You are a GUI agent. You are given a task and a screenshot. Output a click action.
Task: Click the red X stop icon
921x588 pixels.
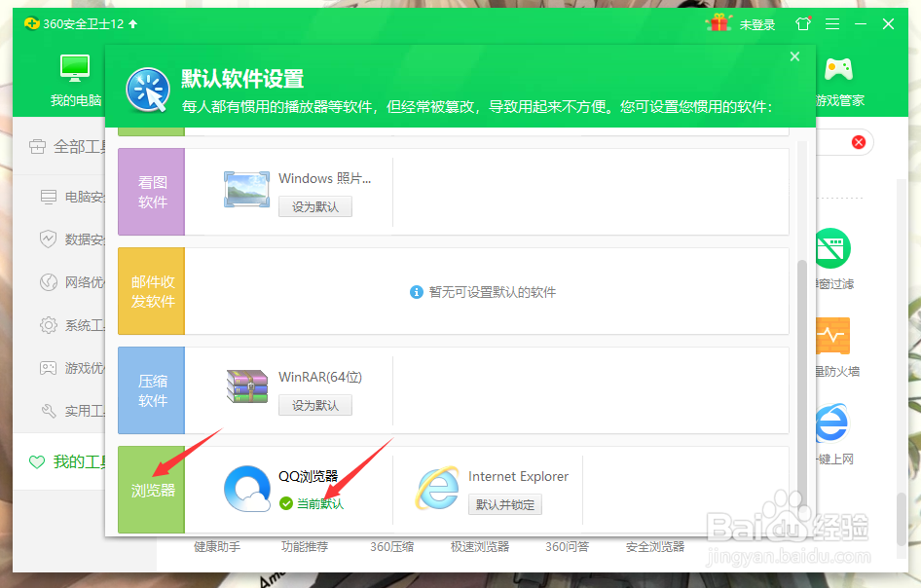[857, 141]
